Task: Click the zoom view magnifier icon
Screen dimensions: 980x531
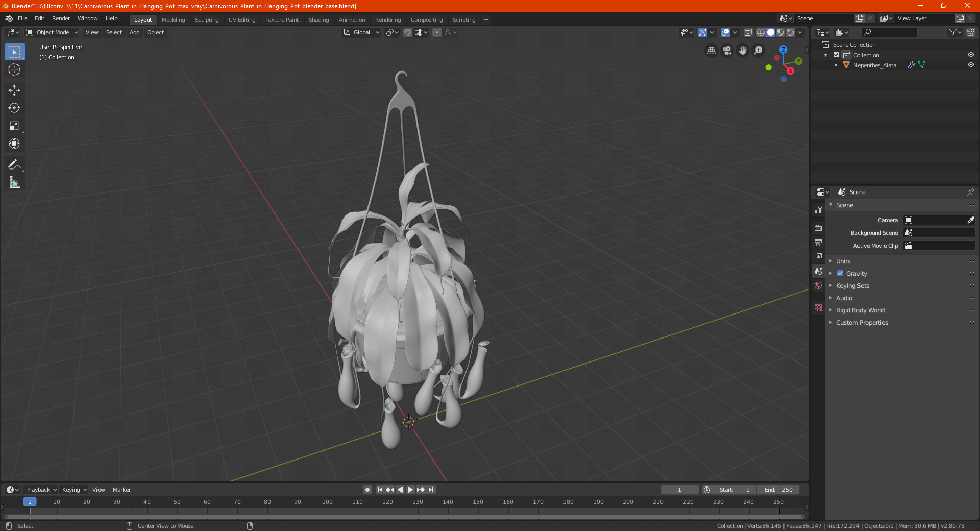Action: (758, 51)
